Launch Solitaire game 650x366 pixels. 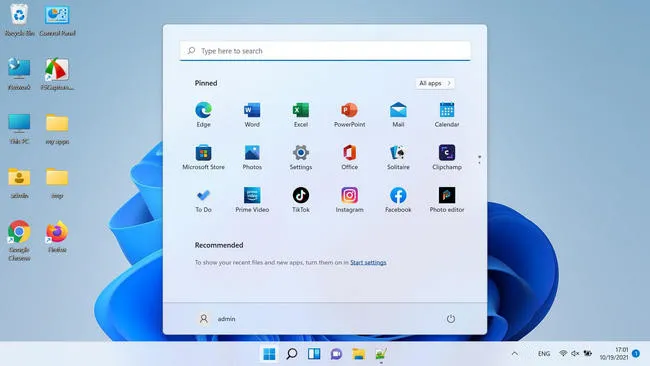coord(398,157)
